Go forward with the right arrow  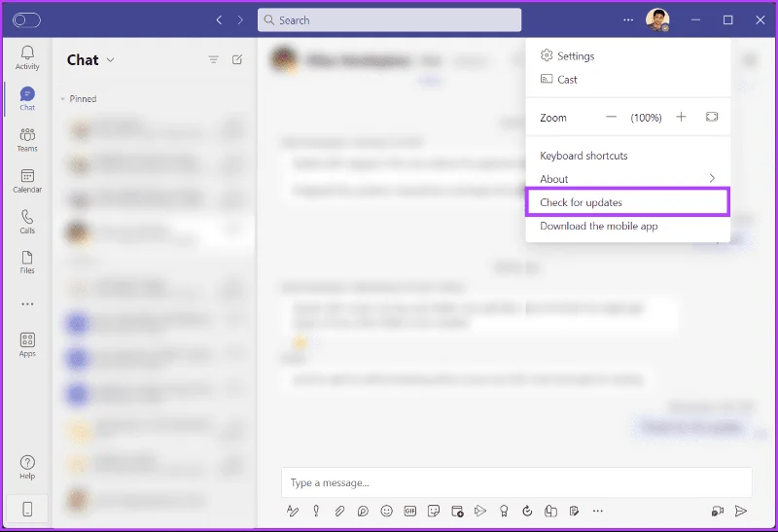point(240,20)
